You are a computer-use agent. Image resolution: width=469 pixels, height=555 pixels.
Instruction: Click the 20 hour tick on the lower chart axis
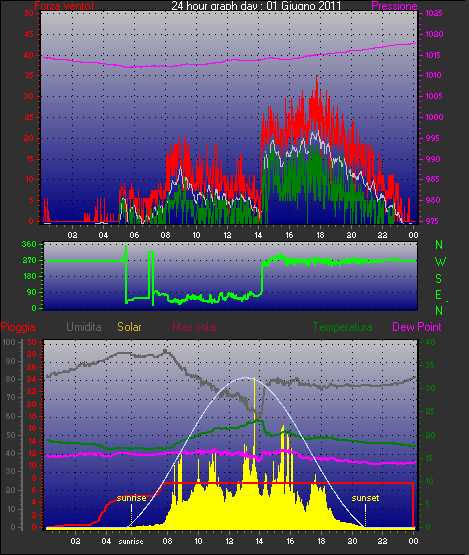point(352,541)
